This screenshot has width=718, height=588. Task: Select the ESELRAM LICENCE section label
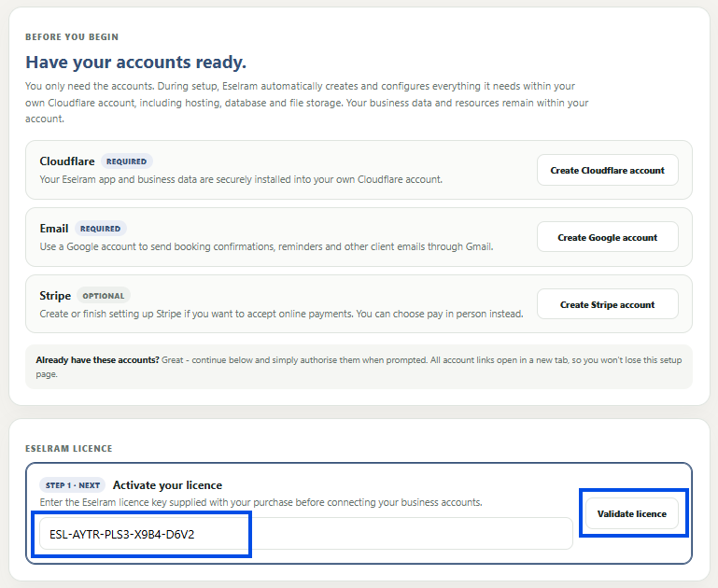tap(69, 448)
